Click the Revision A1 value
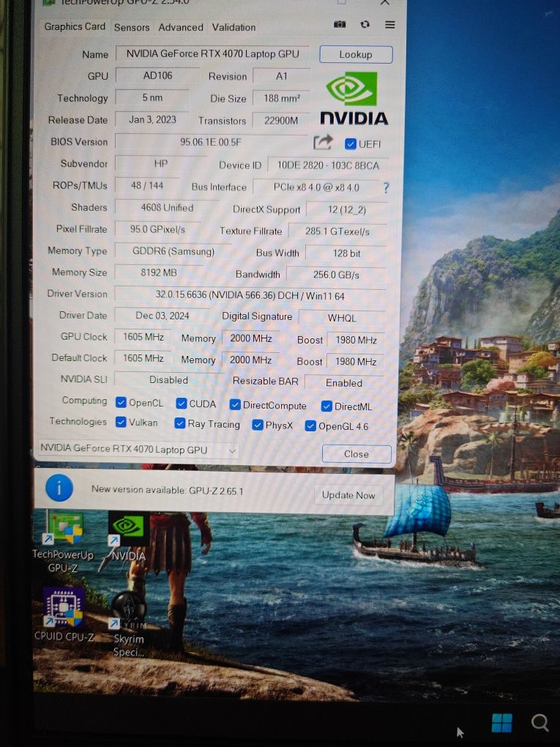 pos(281,76)
